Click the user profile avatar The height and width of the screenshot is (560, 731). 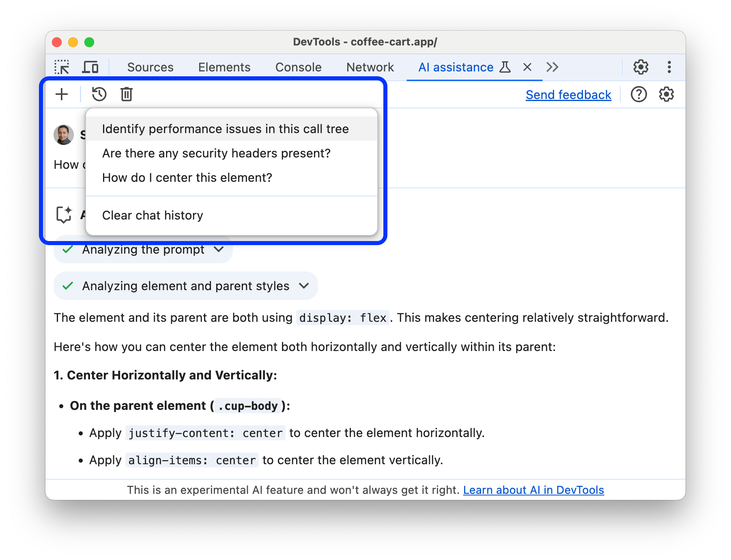point(63,134)
